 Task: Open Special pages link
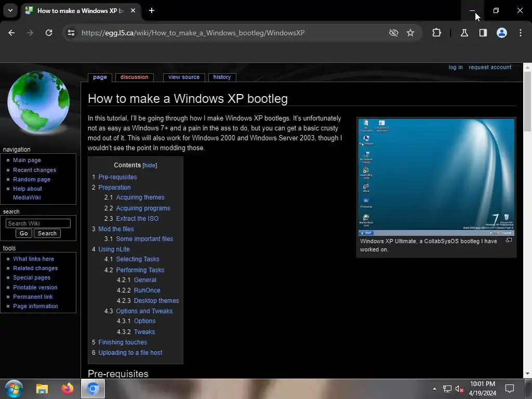[x=32, y=277]
